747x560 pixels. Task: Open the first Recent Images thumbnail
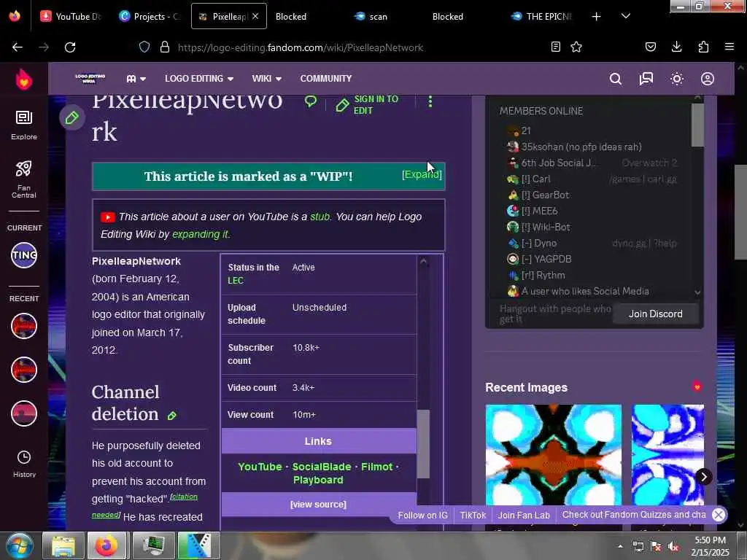point(553,455)
